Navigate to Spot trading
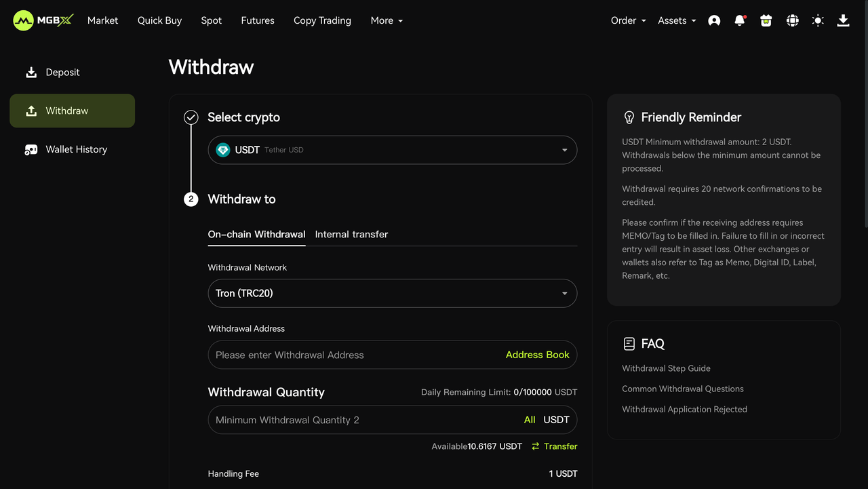Image resolution: width=868 pixels, height=489 pixels. pos(212,20)
